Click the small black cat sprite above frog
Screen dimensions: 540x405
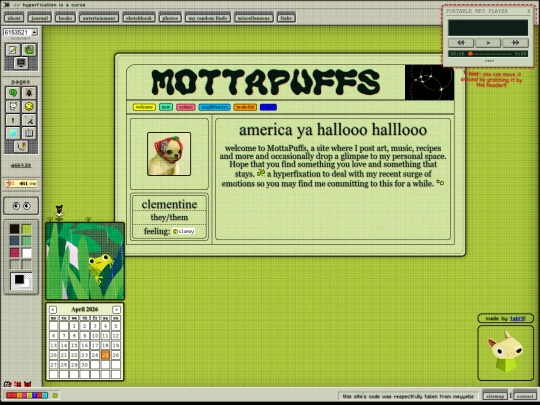tap(59, 210)
